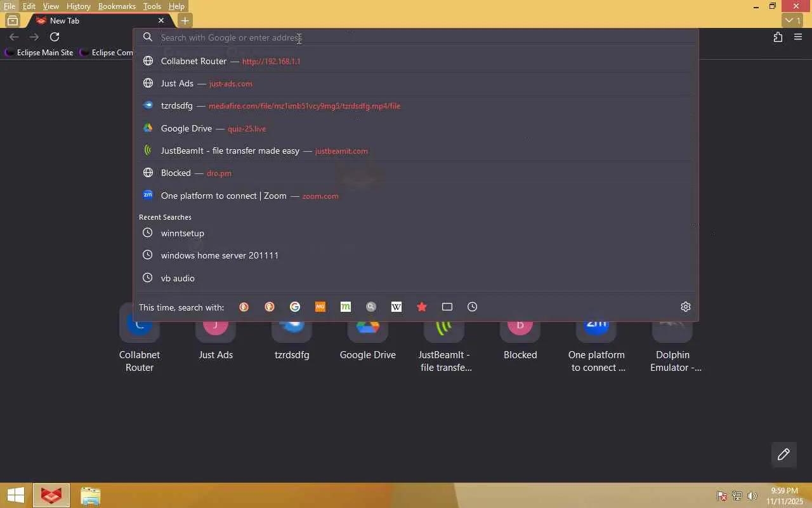The image size is (812, 508).
Task: Select the New Tab tab
Action: [100, 20]
